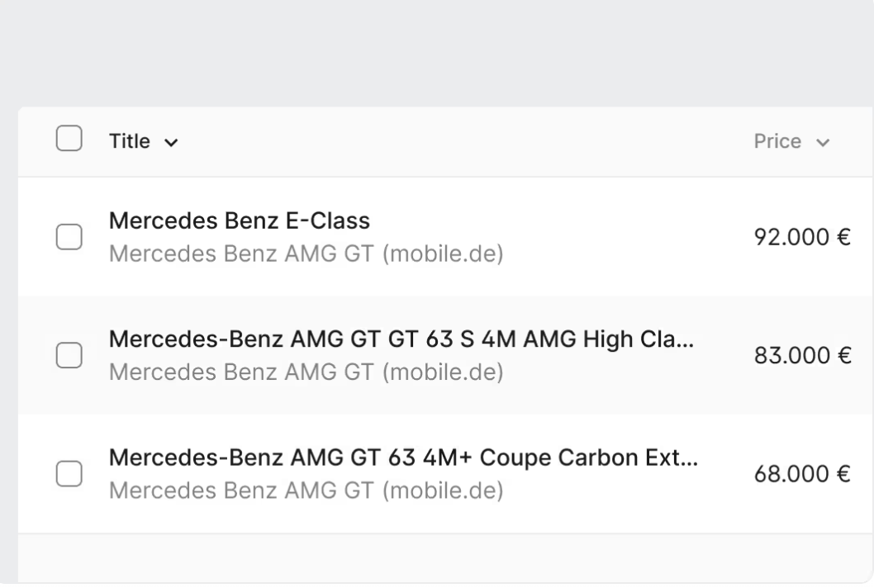Click the mobile.de subtitle under 4M+ Coupe Carbon
This screenshot has width=874, height=588.
306,491
